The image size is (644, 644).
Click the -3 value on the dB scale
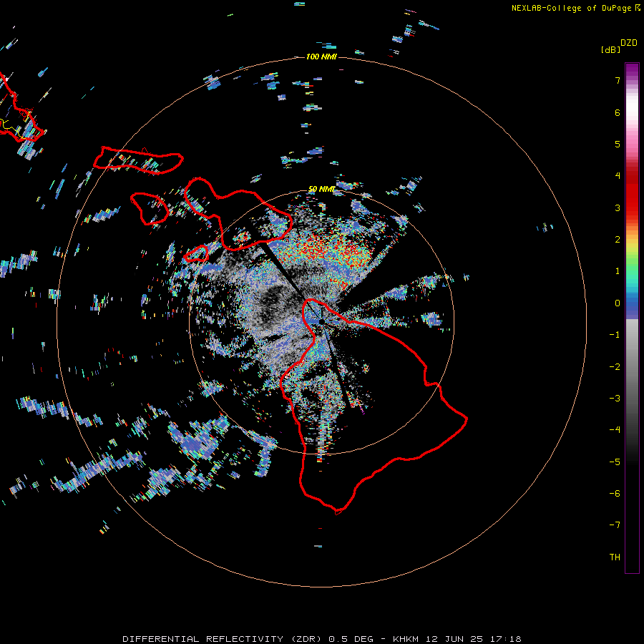pos(615,399)
